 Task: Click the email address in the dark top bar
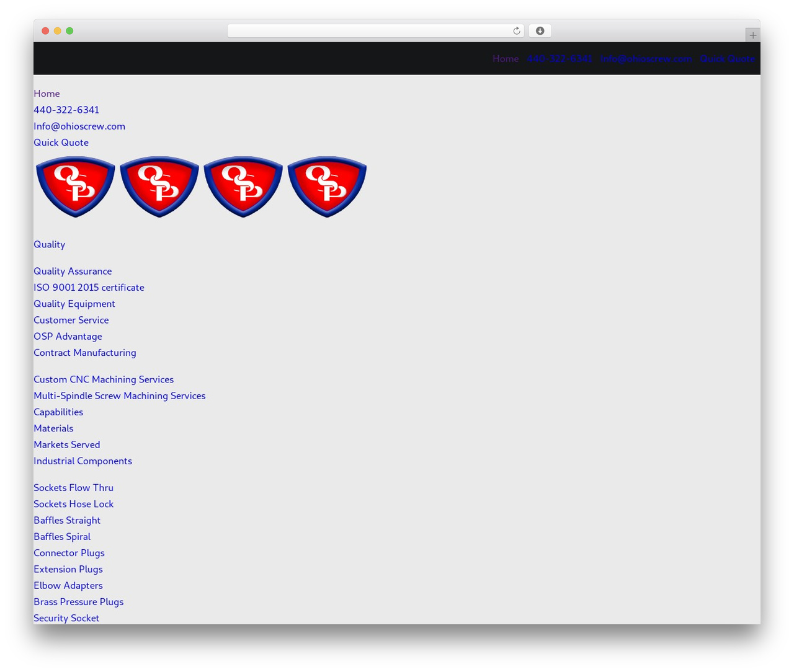pos(646,59)
